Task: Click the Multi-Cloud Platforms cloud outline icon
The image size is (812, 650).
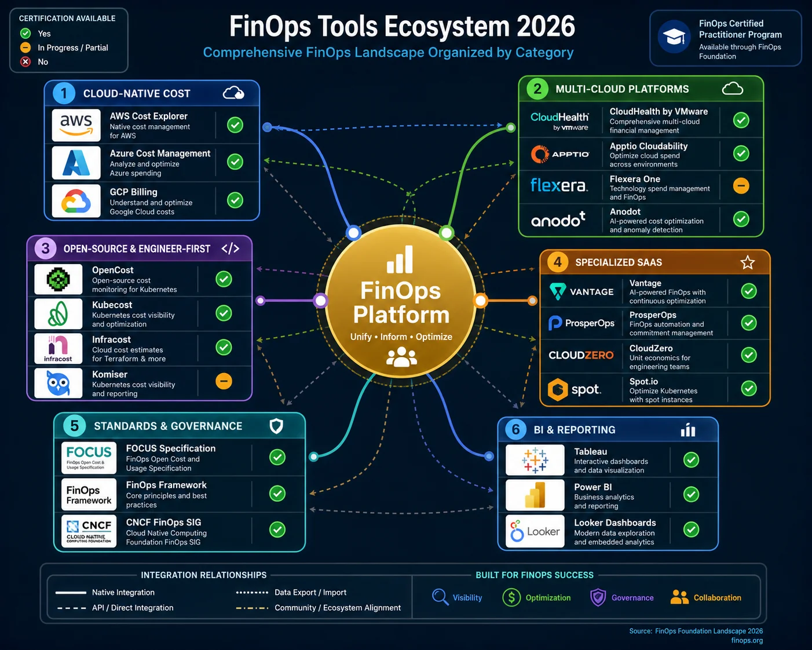Action: click(733, 89)
